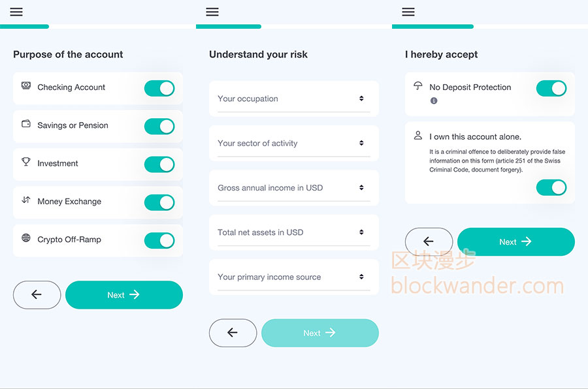Viewport: 588px width, 389px height.
Task: Open the Your occupation dropdown
Action: [293, 99]
